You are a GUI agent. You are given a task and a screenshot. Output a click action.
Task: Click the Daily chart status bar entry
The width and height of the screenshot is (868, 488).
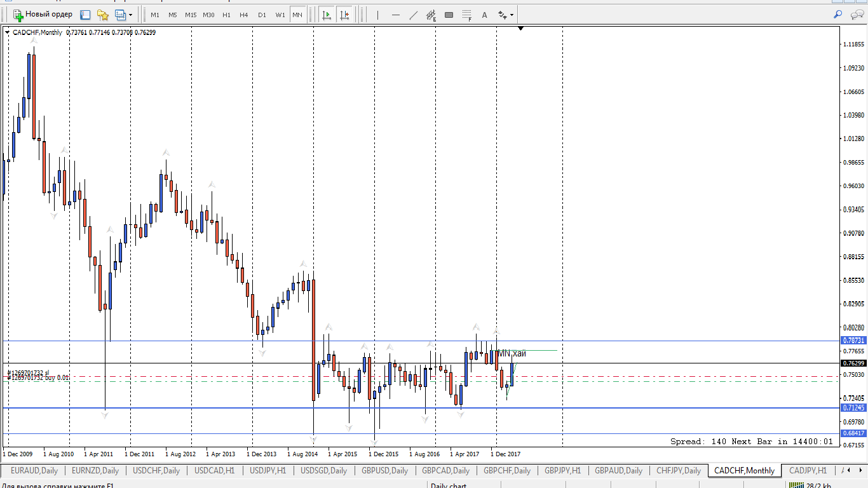(x=448, y=485)
